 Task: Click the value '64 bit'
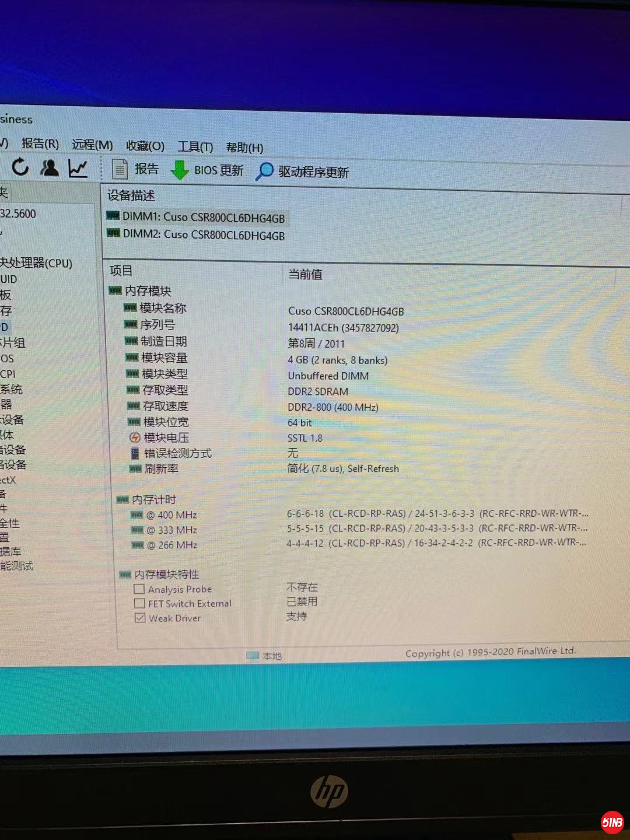[300, 422]
